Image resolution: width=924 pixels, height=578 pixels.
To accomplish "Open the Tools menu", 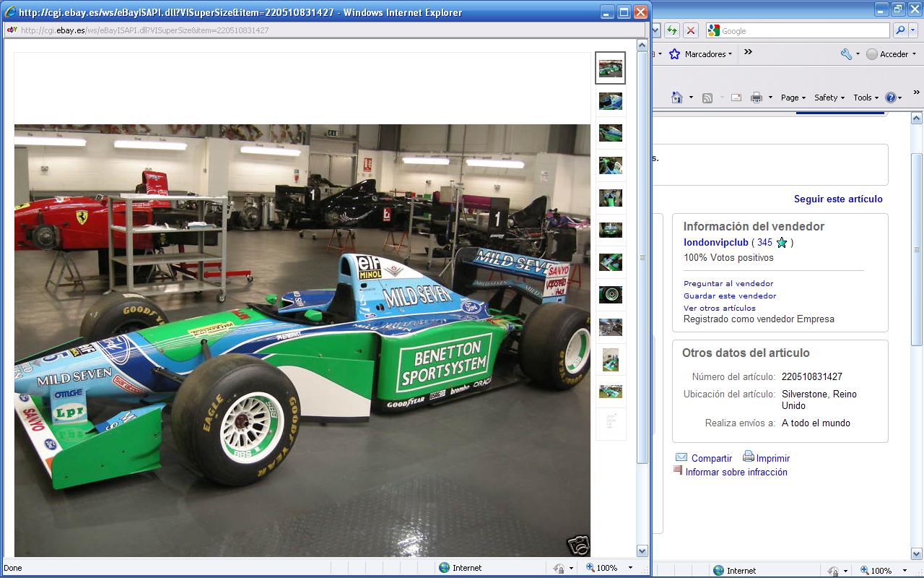I will (x=866, y=98).
